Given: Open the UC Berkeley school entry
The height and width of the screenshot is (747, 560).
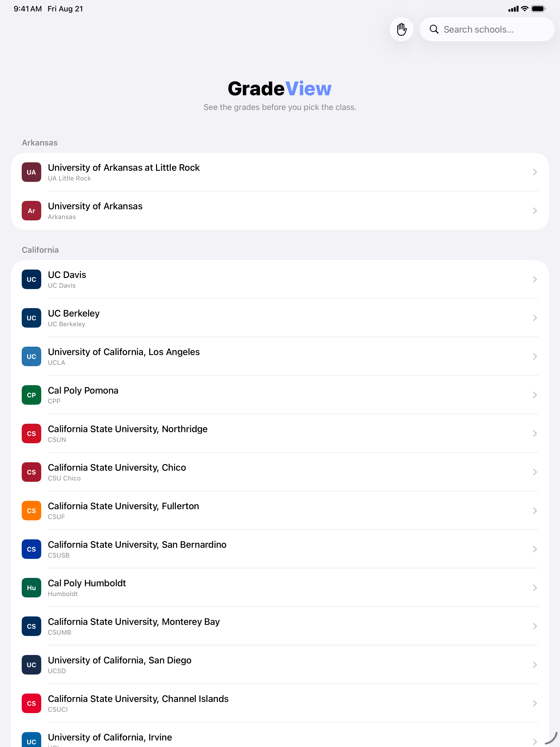Looking at the screenshot, I should (x=280, y=318).
